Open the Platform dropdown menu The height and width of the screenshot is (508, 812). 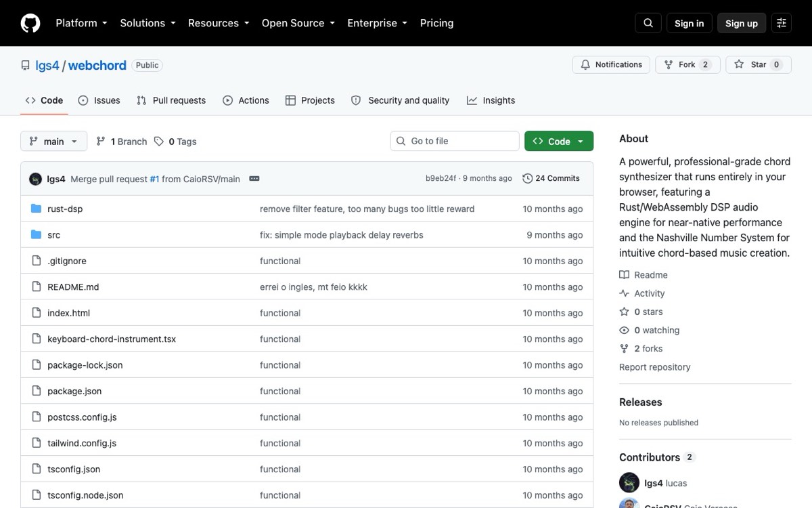[x=81, y=23]
